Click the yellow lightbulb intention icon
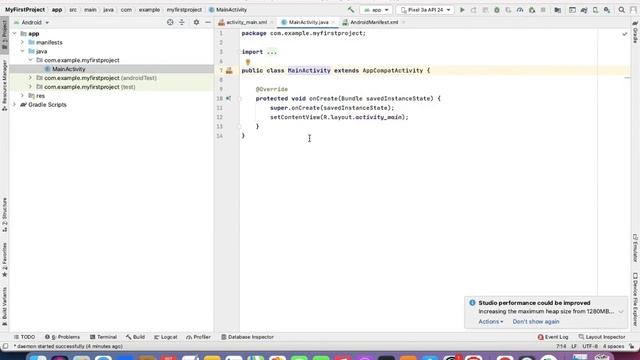 point(248,62)
